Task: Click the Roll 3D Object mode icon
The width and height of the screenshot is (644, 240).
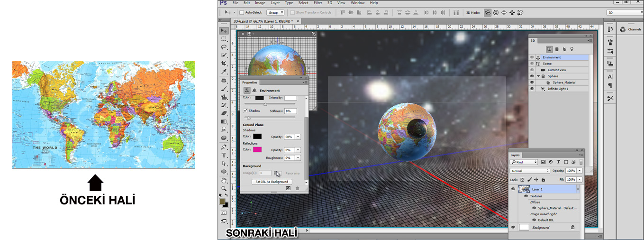Action: [496, 12]
